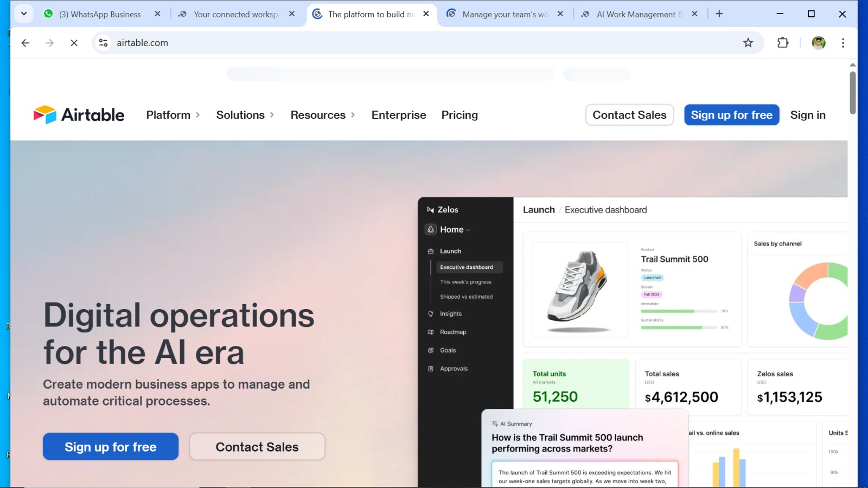Screen dimensions: 868x488
Task: Close the Your connected workspace tab
Action: click(x=292, y=14)
